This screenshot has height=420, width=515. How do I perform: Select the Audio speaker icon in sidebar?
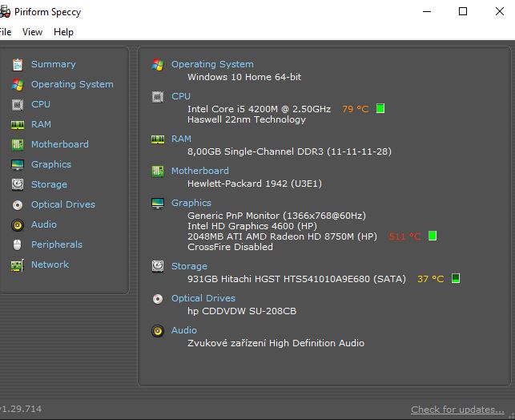coord(18,225)
